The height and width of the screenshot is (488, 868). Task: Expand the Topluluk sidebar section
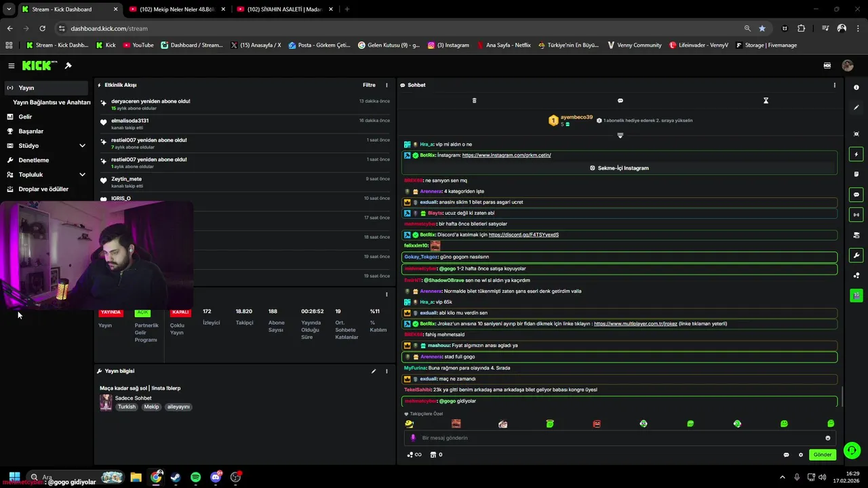coord(82,175)
